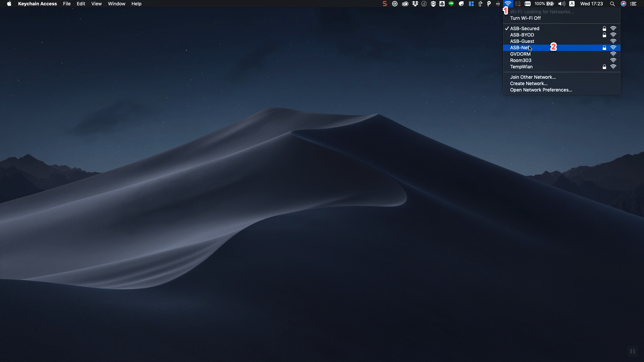Click the Dropbox menu bar icon
Screen dimensions: 644x362
(415, 4)
